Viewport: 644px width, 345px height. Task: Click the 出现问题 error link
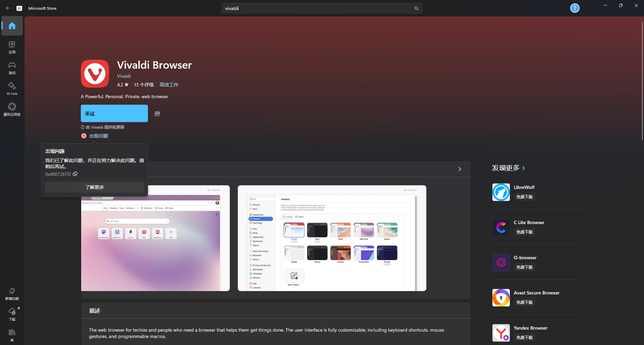coord(99,136)
